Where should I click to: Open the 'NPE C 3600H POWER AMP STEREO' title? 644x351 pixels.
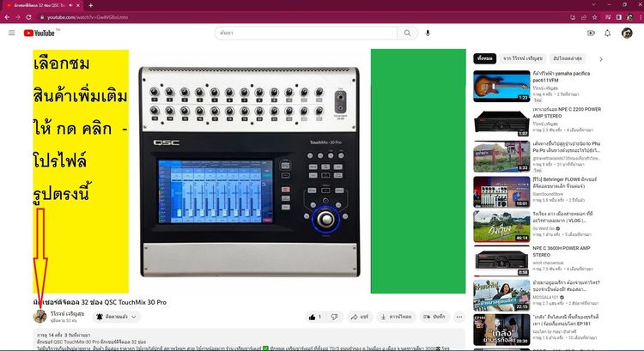(x=562, y=251)
